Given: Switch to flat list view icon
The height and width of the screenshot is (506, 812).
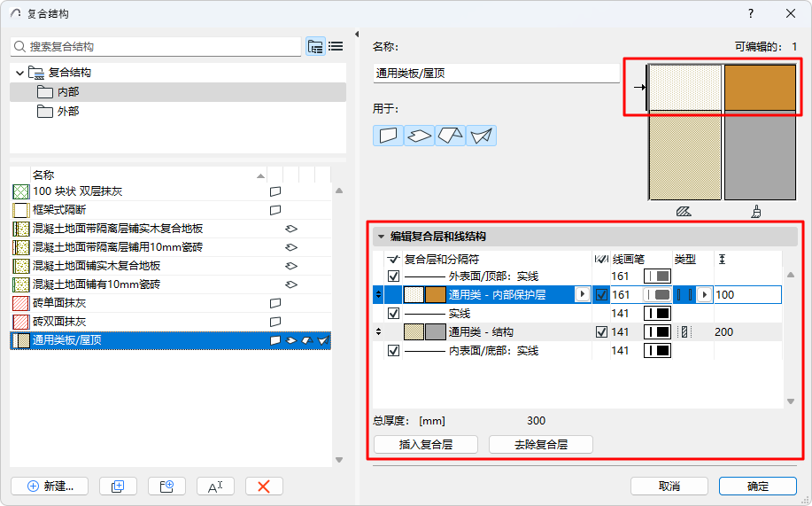Looking at the screenshot, I should point(336,47).
